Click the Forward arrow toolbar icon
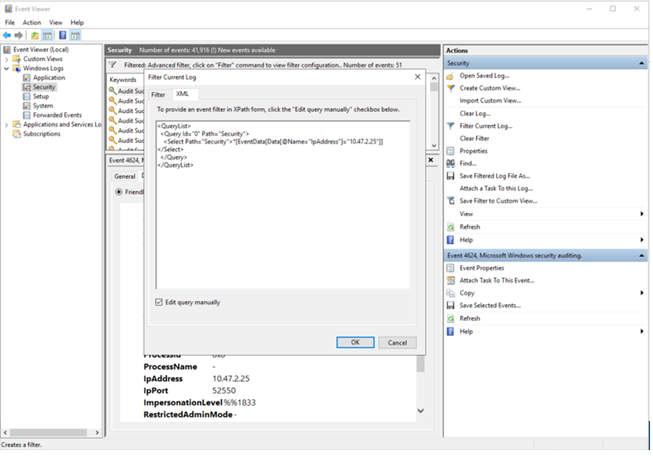Image resolution: width=653 pixels, height=462 pixels. [x=18, y=35]
